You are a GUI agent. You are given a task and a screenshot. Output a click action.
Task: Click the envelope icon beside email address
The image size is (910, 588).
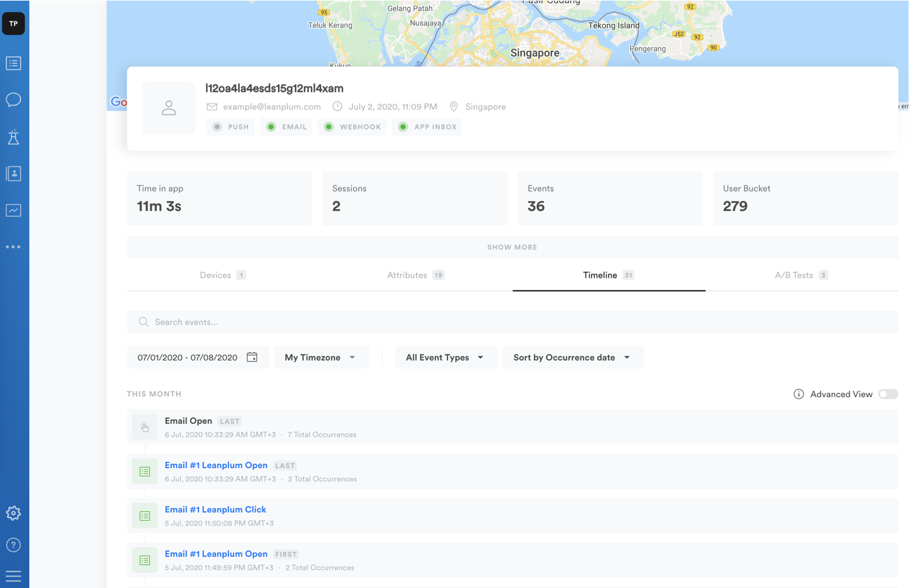pos(212,107)
